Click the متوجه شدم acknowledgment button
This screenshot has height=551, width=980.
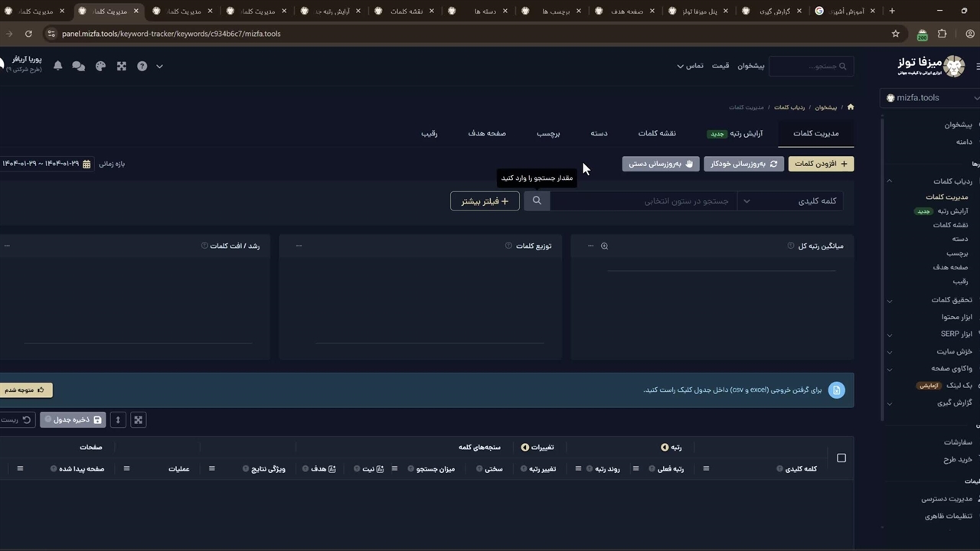(x=24, y=390)
